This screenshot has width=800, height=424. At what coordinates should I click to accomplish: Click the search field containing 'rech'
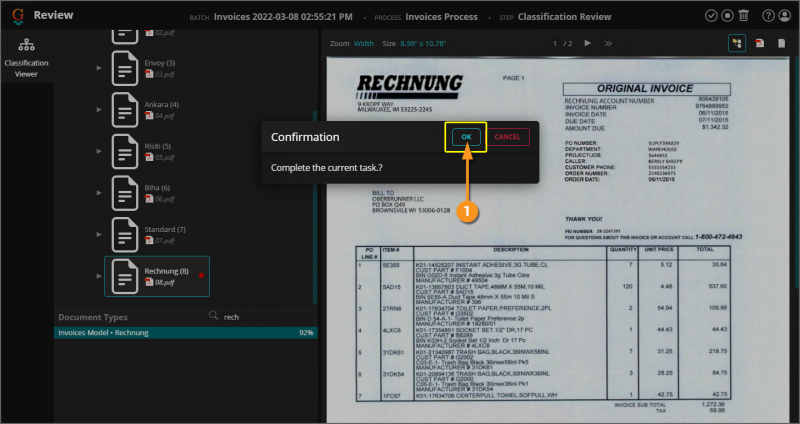[266, 317]
